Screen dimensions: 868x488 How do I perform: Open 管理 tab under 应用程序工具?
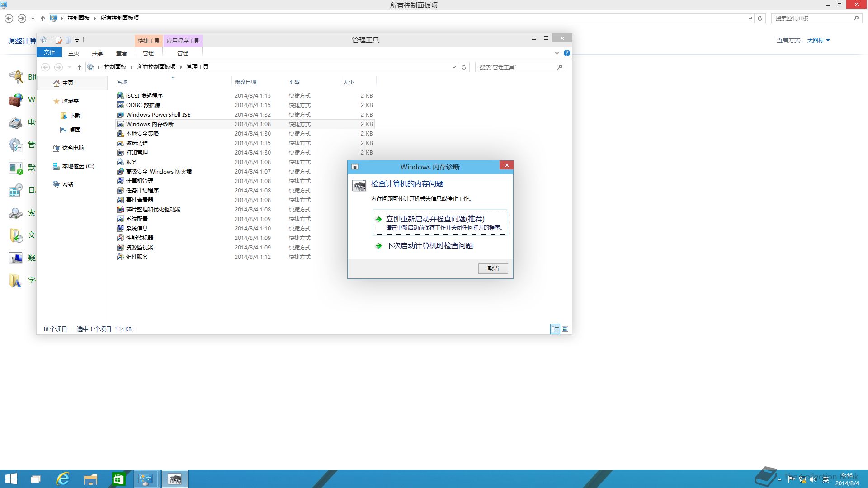[x=183, y=53]
